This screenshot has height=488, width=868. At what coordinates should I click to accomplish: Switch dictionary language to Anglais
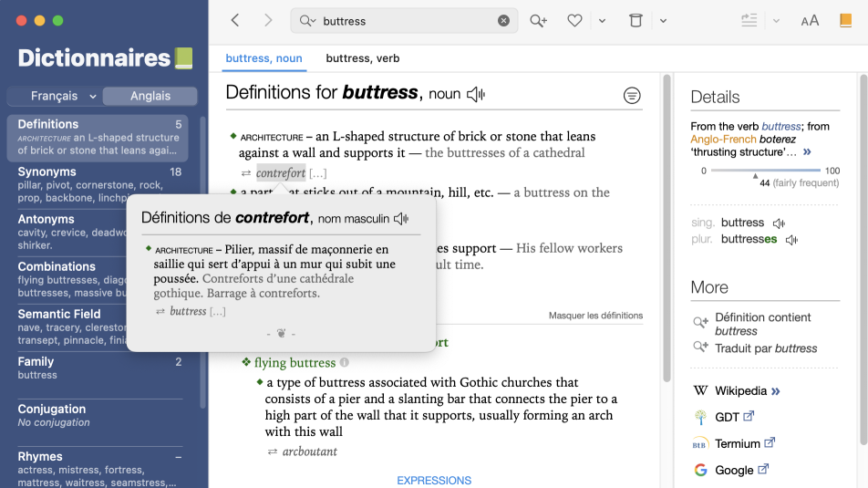pos(150,96)
